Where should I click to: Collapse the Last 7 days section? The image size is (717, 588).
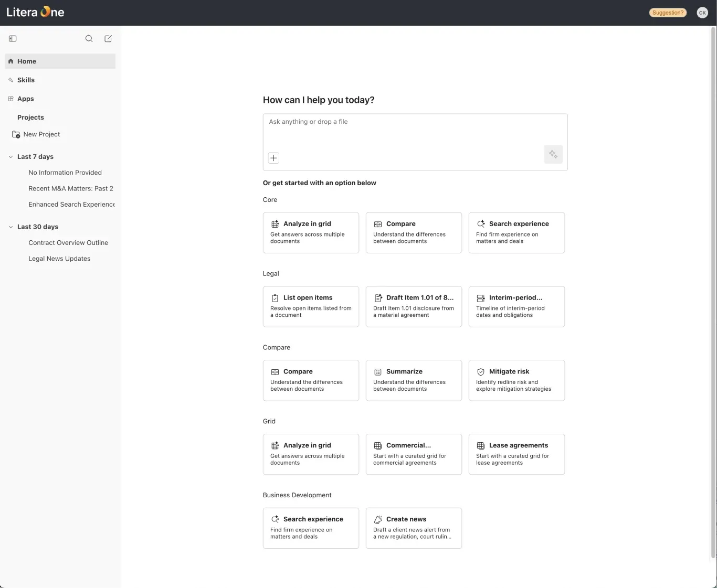pyautogui.click(x=10, y=157)
